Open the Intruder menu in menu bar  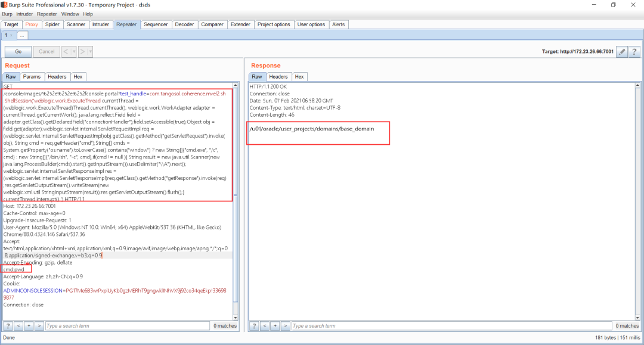point(24,14)
